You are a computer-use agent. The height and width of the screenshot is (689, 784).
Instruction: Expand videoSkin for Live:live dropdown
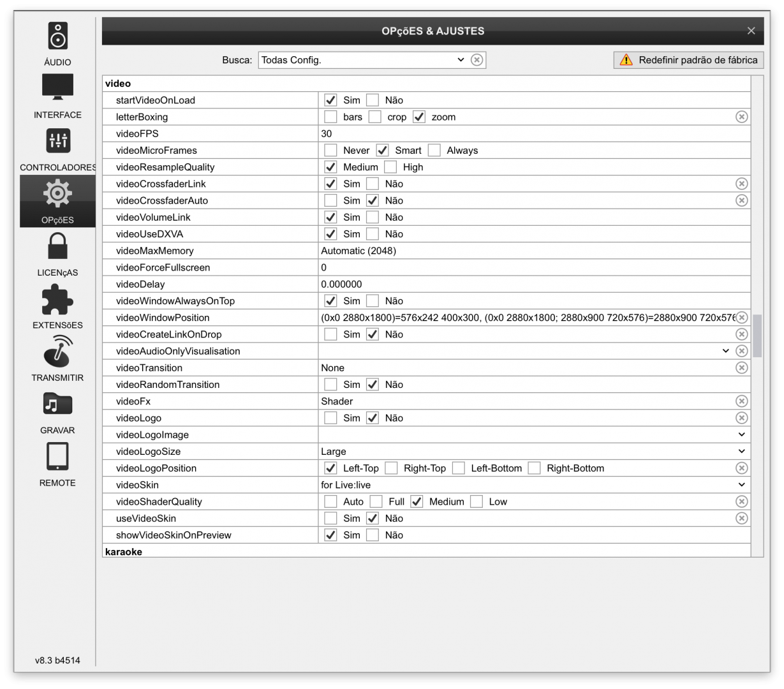741,485
